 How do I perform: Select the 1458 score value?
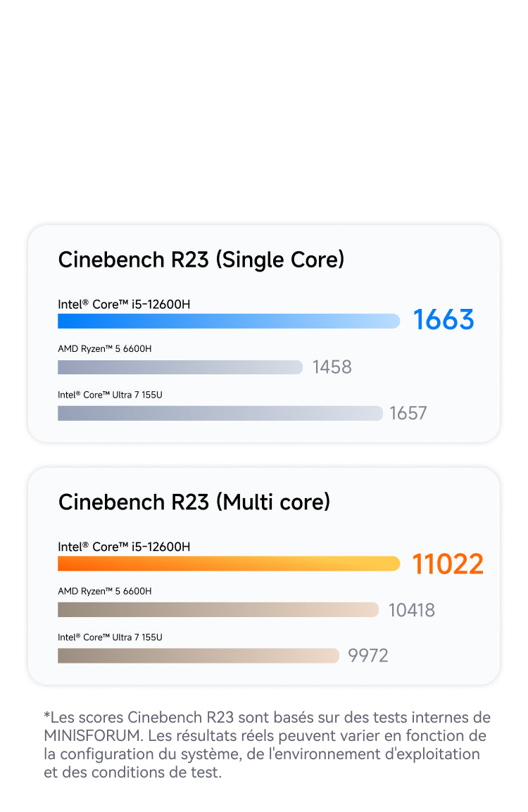[x=332, y=367]
